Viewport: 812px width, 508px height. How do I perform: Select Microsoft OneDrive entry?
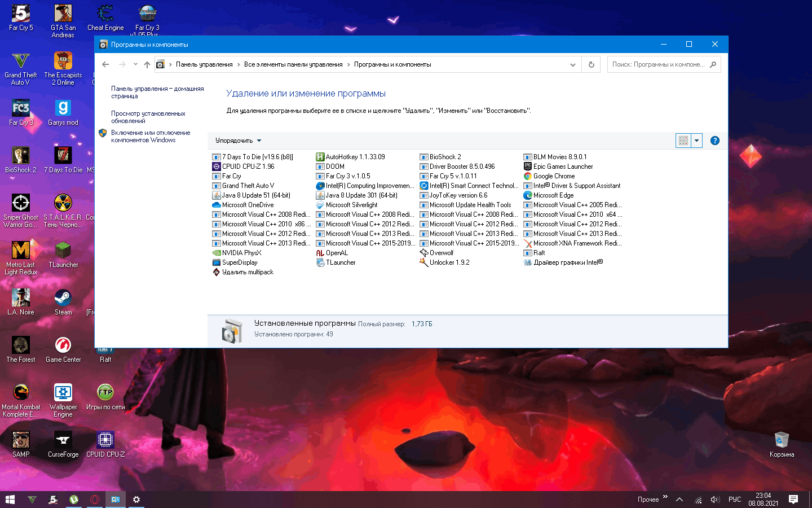pyautogui.click(x=243, y=205)
